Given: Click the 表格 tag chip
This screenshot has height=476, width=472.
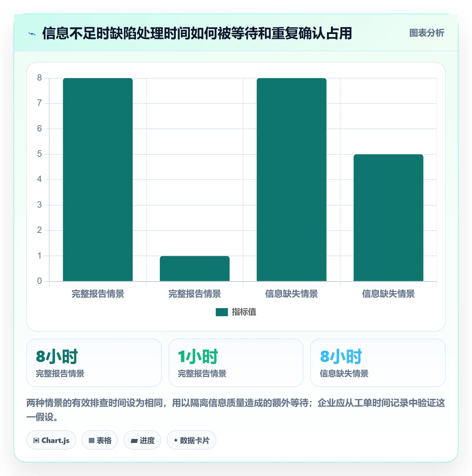Looking at the screenshot, I should tap(100, 440).
